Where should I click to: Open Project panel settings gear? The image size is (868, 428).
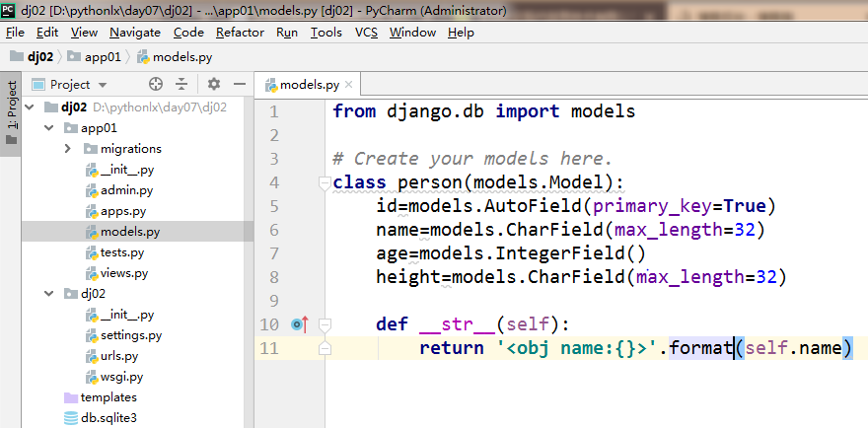tap(214, 84)
